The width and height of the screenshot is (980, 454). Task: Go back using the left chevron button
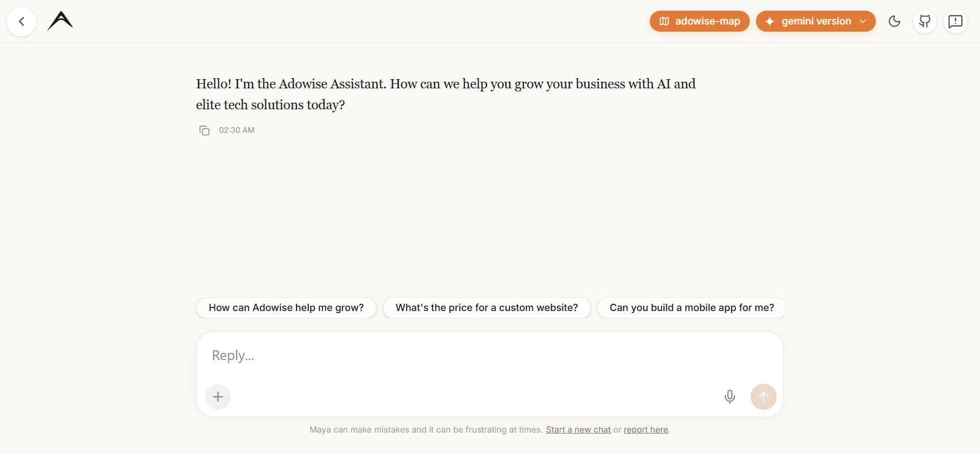21,21
